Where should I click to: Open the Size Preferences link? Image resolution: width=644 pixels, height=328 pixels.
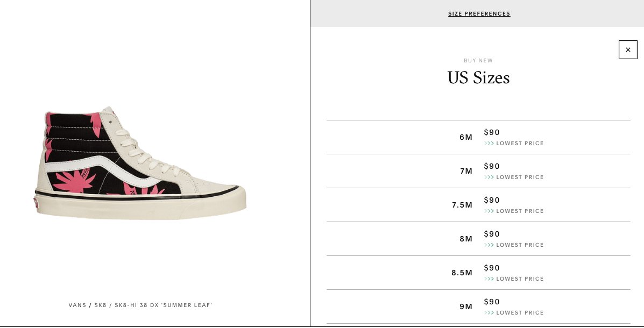[479, 13]
